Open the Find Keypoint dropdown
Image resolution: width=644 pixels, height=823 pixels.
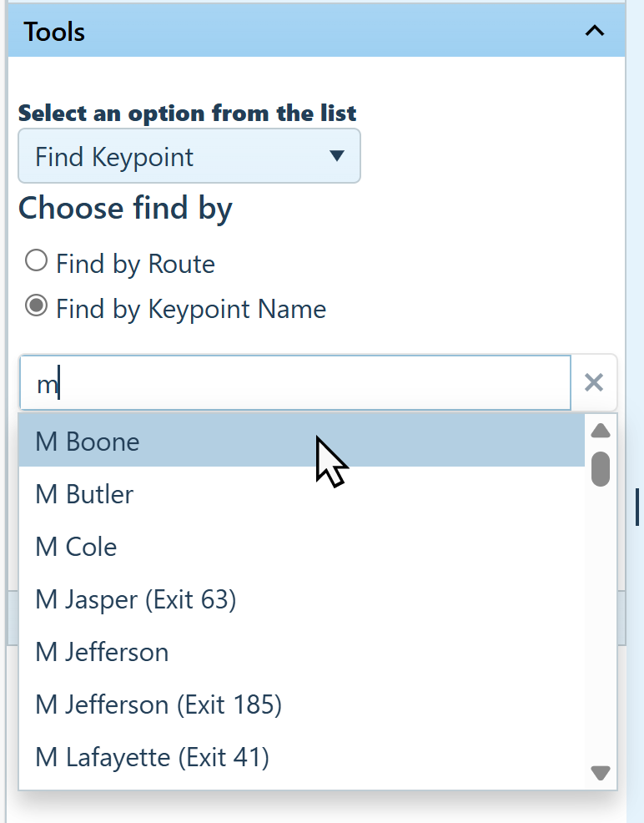[189, 156]
